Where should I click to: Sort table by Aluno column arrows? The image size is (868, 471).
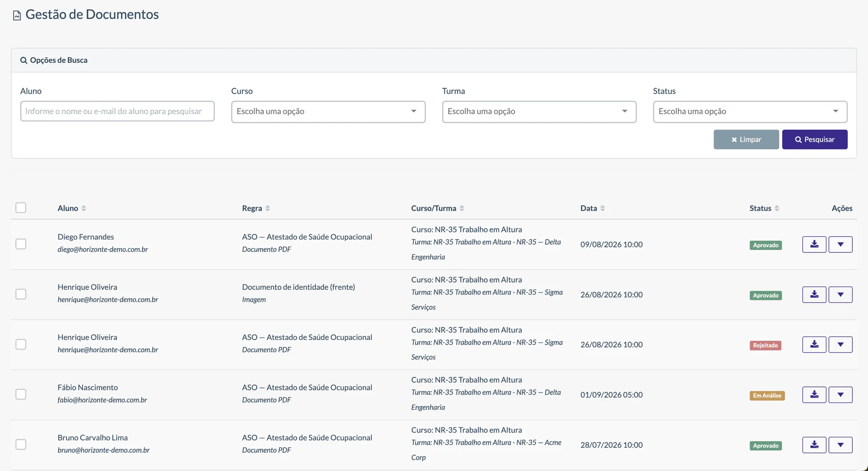coord(84,208)
